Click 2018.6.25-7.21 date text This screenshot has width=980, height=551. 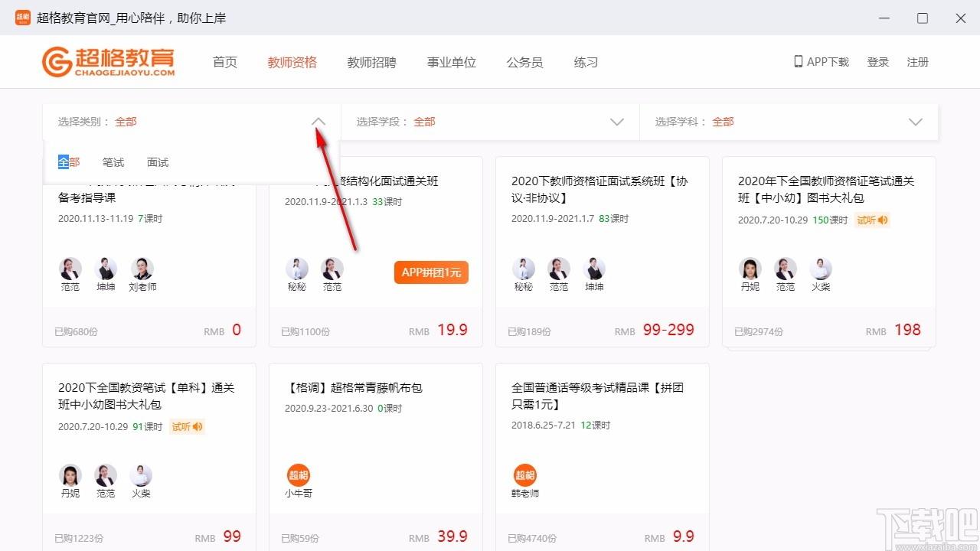coord(543,425)
